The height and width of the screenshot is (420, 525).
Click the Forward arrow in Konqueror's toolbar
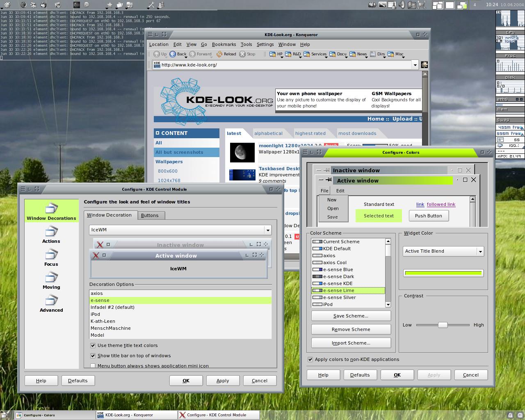point(200,54)
